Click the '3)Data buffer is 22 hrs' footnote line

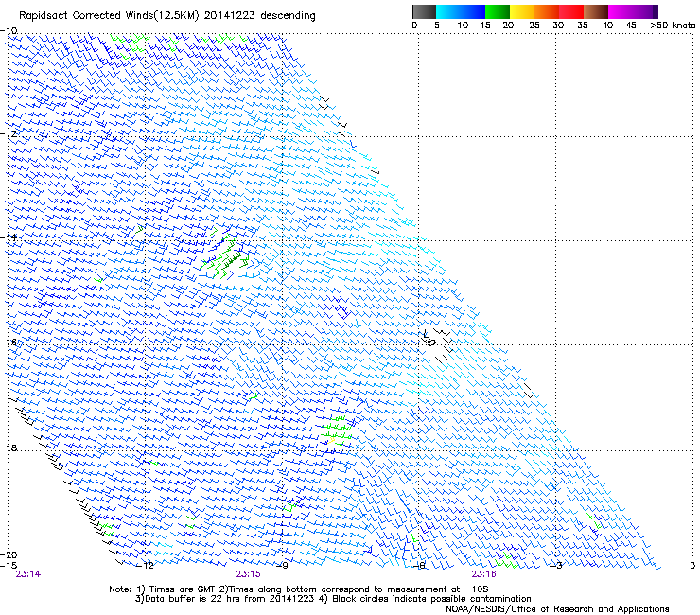(333, 599)
